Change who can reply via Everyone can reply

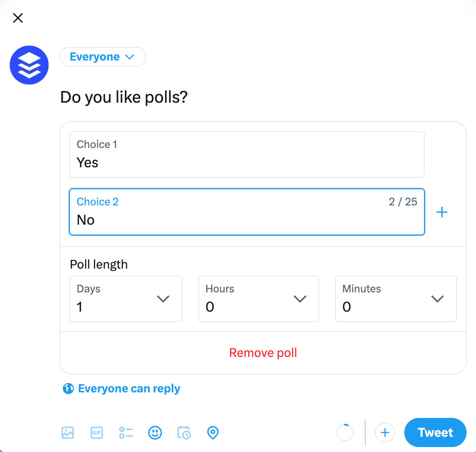pos(129,388)
